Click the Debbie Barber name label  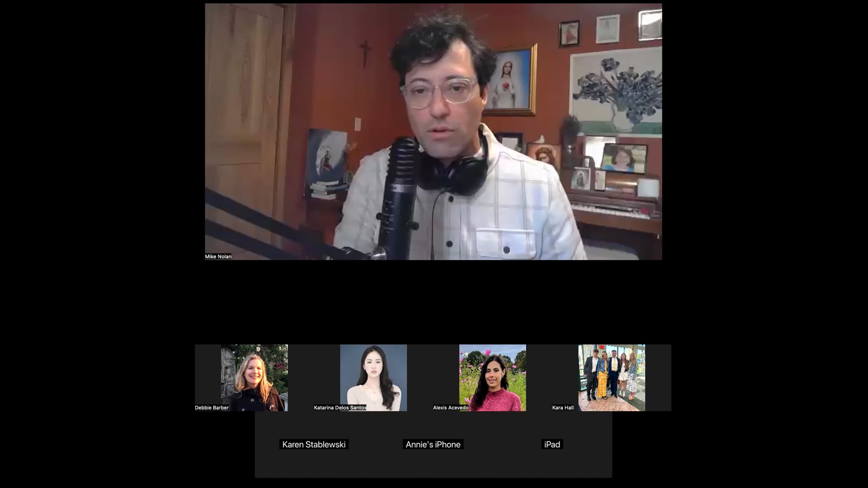click(x=212, y=408)
